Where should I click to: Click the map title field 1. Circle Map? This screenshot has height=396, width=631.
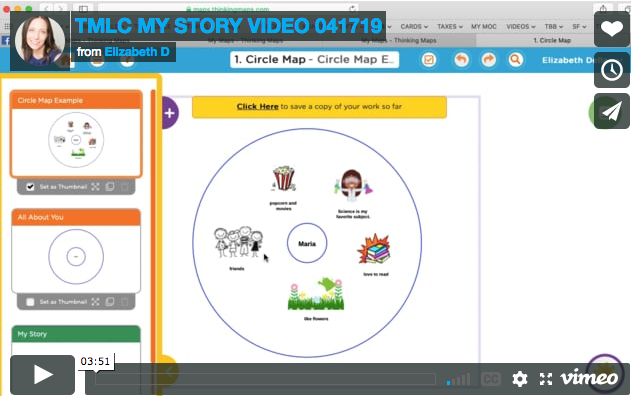(315, 60)
